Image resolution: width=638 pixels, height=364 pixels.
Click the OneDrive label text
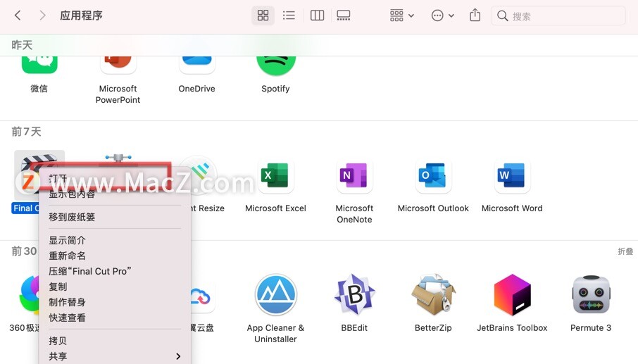[196, 89]
